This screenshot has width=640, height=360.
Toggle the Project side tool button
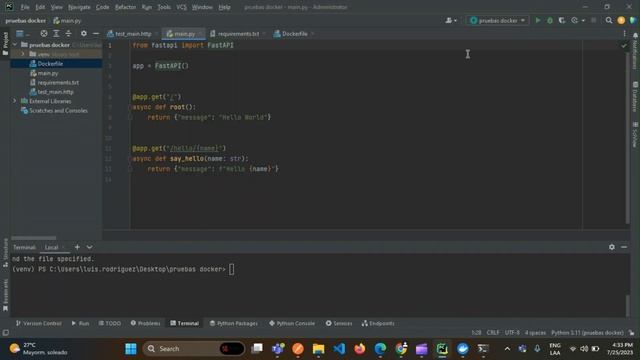coord(5,44)
